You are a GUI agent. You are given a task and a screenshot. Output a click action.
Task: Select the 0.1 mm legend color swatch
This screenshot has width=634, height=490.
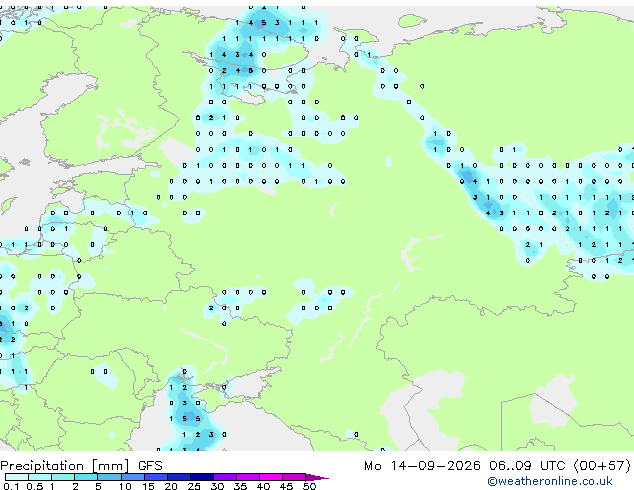[17, 477]
